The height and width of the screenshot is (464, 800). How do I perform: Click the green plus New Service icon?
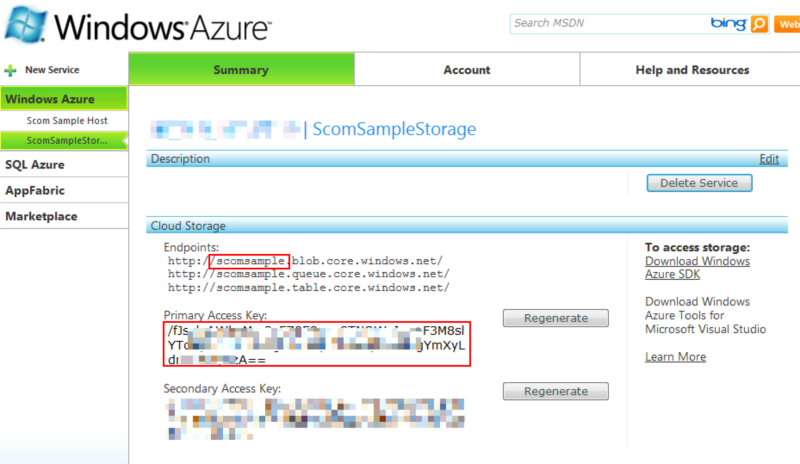tap(10, 70)
